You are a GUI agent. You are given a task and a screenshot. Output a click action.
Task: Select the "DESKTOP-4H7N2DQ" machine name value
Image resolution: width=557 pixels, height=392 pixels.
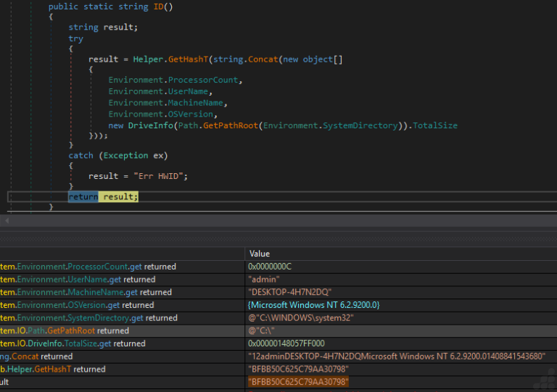[x=289, y=292]
